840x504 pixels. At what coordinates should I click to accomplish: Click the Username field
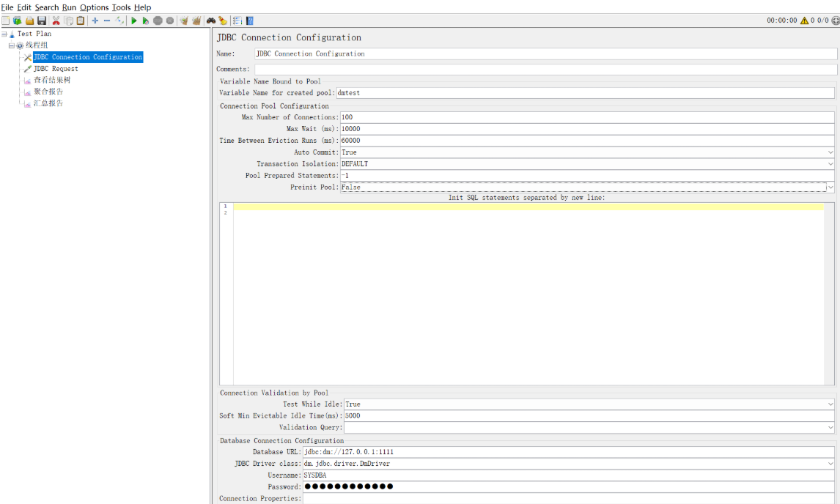[x=568, y=475]
